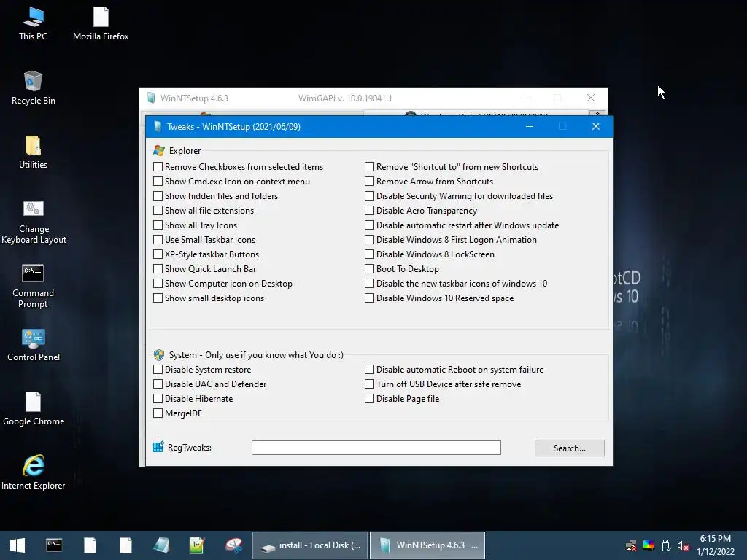This screenshot has width=747, height=560.
Task: Tick Disable Windows 10 Reserved space
Action: click(x=369, y=298)
